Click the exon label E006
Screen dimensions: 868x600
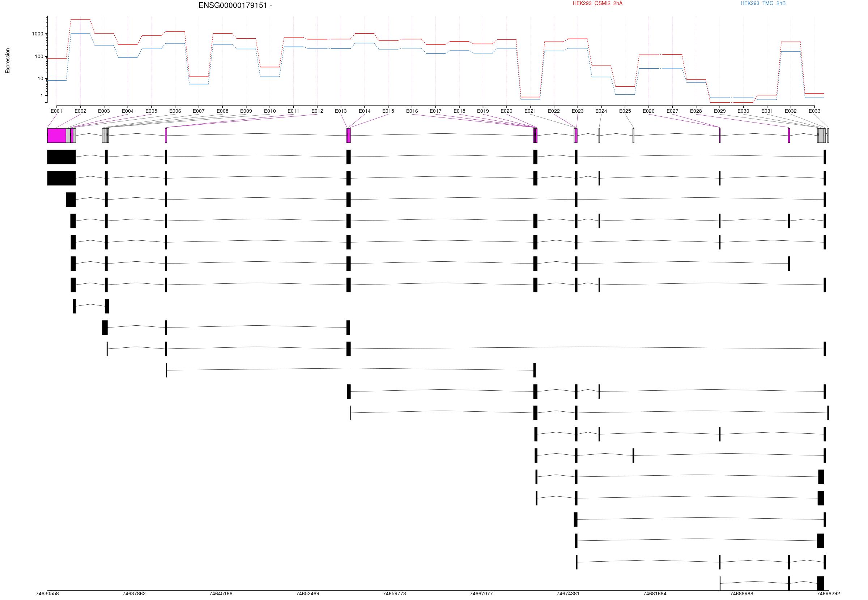point(175,111)
